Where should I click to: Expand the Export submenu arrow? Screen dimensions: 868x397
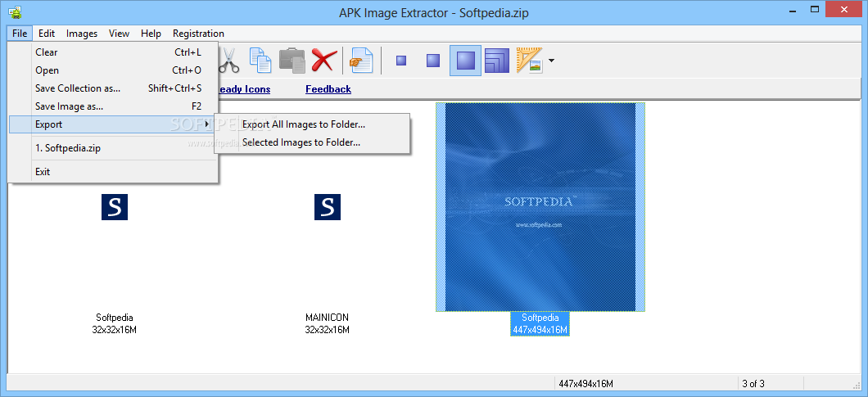(208, 124)
